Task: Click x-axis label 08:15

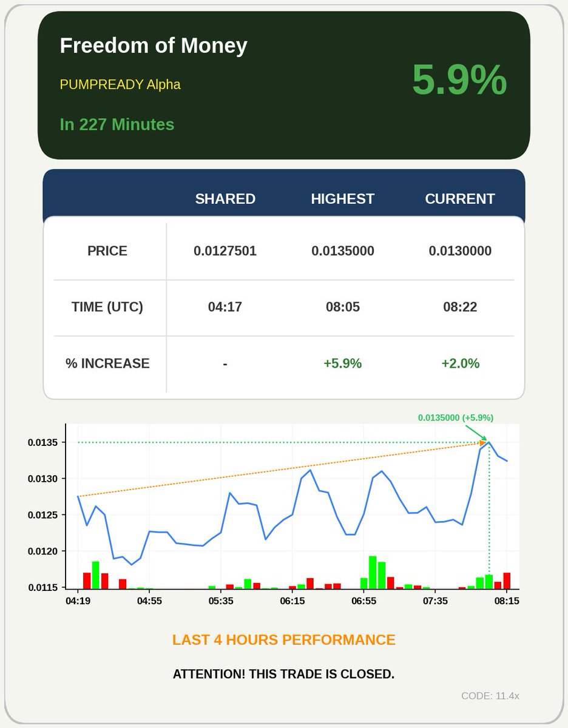Action: coord(506,601)
